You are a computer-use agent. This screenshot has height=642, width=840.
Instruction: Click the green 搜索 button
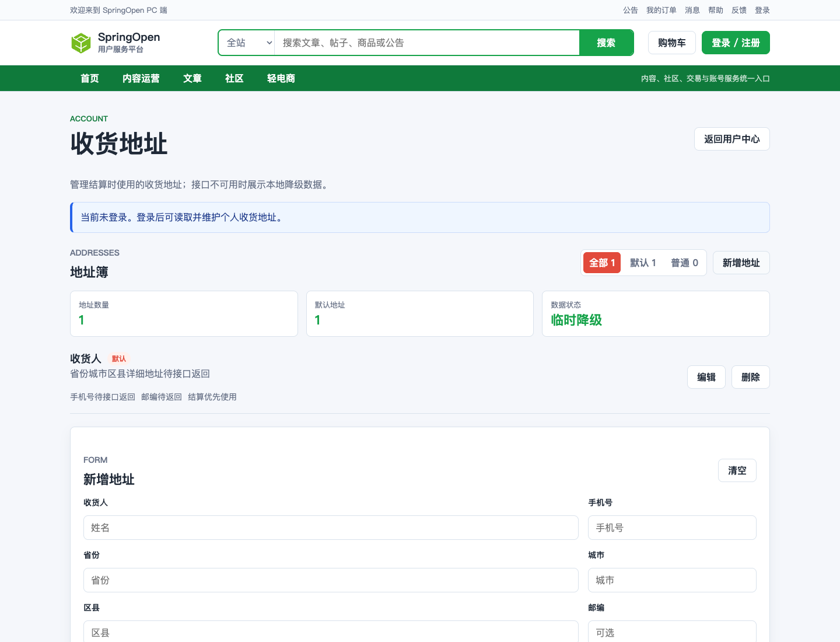tap(606, 43)
